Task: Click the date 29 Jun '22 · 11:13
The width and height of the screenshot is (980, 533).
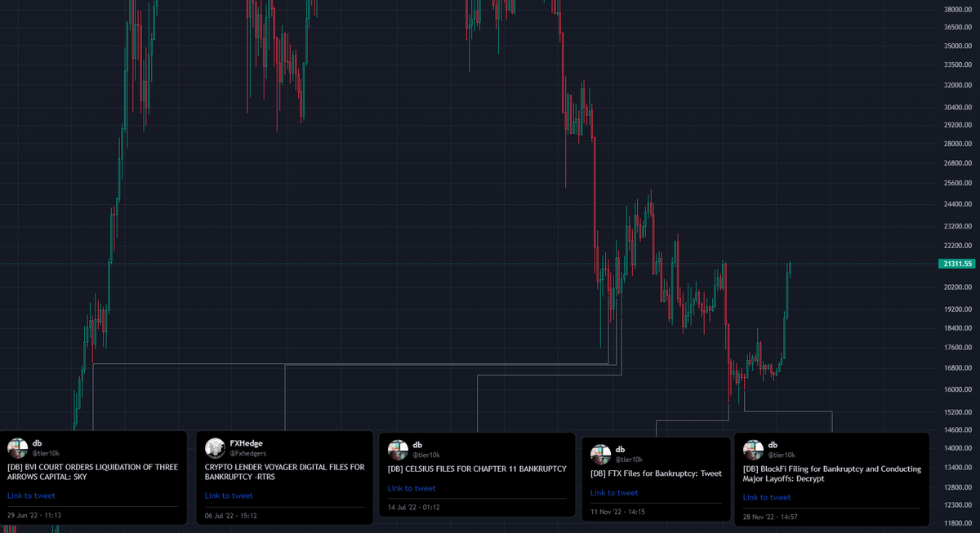Action: click(x=34, y=515)
